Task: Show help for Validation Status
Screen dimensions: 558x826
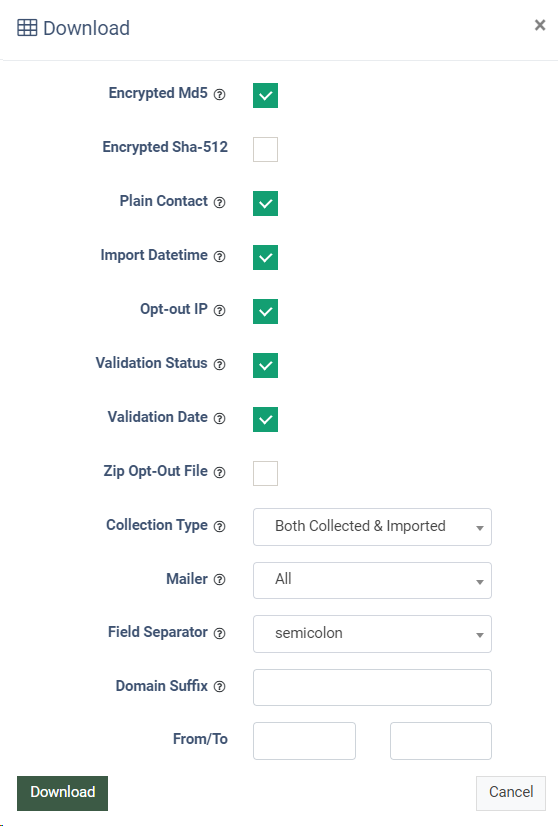Action: coord(220,365)
